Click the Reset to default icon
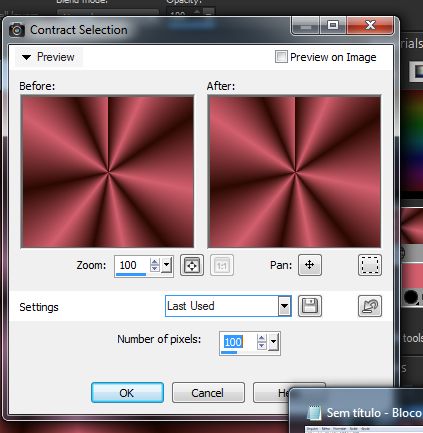The height and width of the screenshot is (433, 423). pos(370,306)
